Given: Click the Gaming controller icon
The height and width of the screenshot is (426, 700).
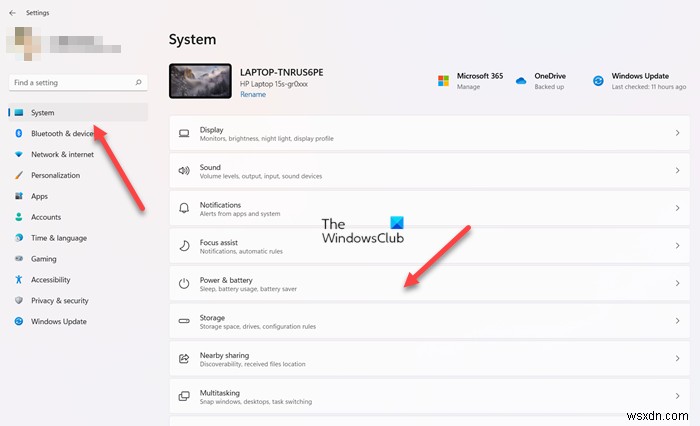Looking at the screenshot, I should tap(19, 258).
